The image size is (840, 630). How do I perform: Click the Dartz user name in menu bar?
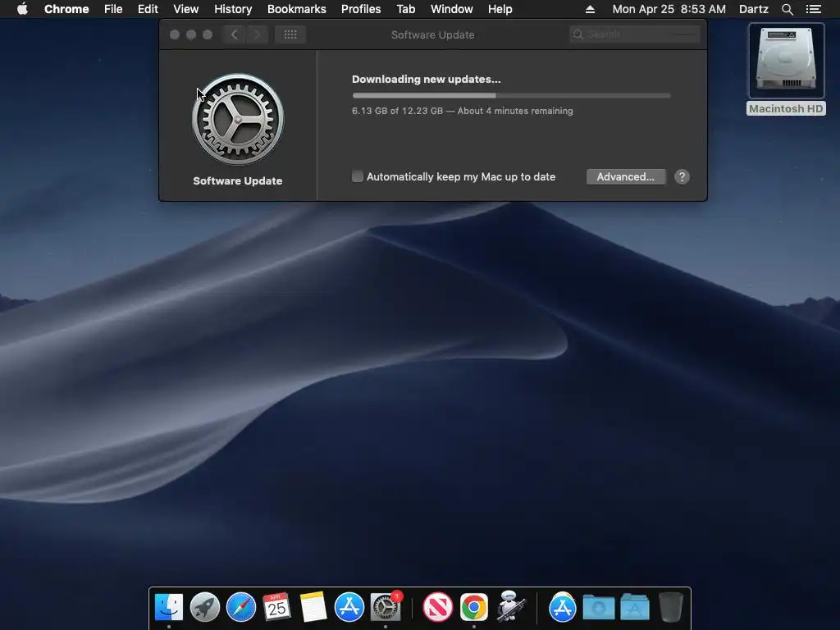click(x=753, y=9)
